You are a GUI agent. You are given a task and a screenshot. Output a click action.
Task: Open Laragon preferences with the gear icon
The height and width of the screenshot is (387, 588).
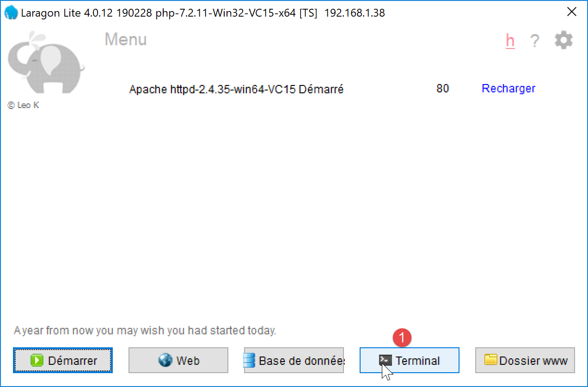pyautogui.click(x=563, y=41)
